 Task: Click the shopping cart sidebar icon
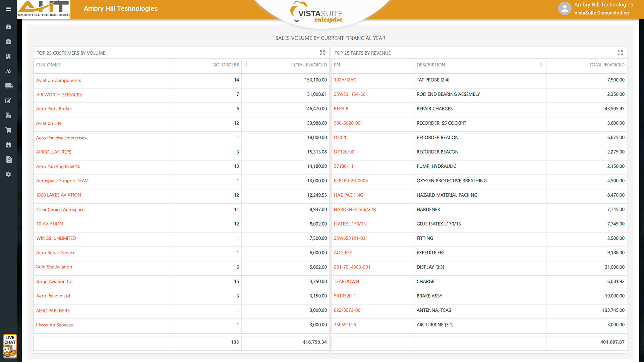pyautogui.click(x=8, y=130)
